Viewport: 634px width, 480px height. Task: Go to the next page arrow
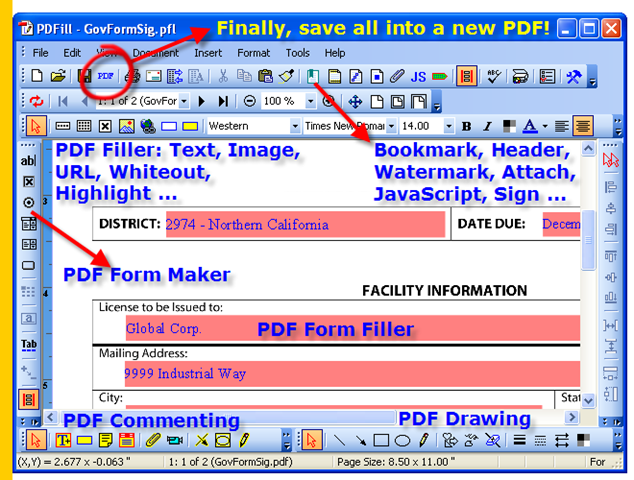202,101
